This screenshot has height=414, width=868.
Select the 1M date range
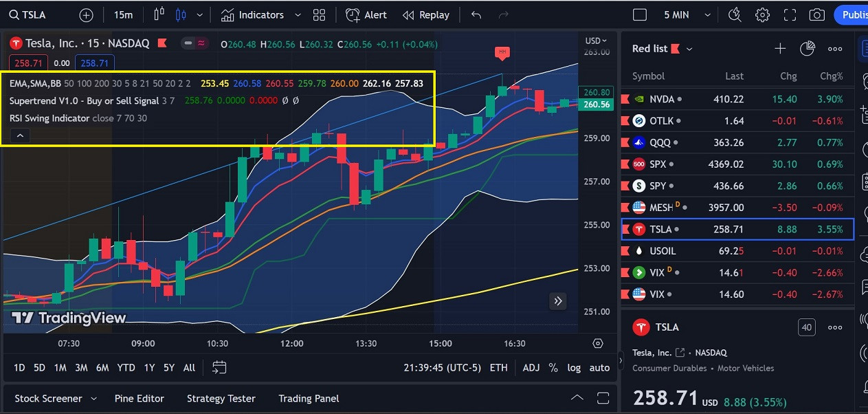tap(60, 368)
